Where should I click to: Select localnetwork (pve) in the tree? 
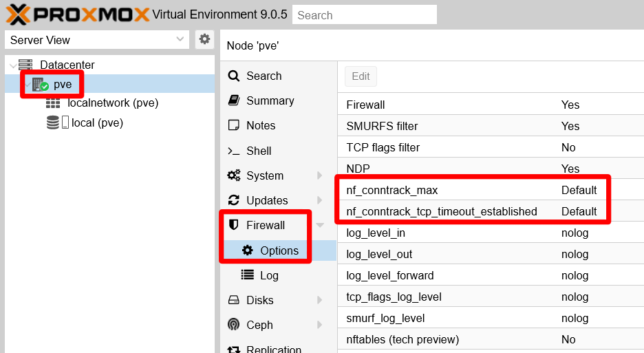[113, 103]
